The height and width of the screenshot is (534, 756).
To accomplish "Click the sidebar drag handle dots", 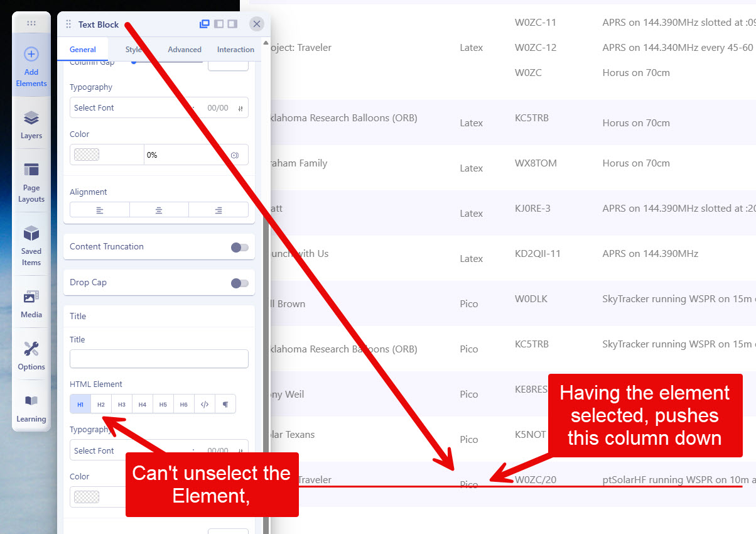I will (x=31, y=23).
